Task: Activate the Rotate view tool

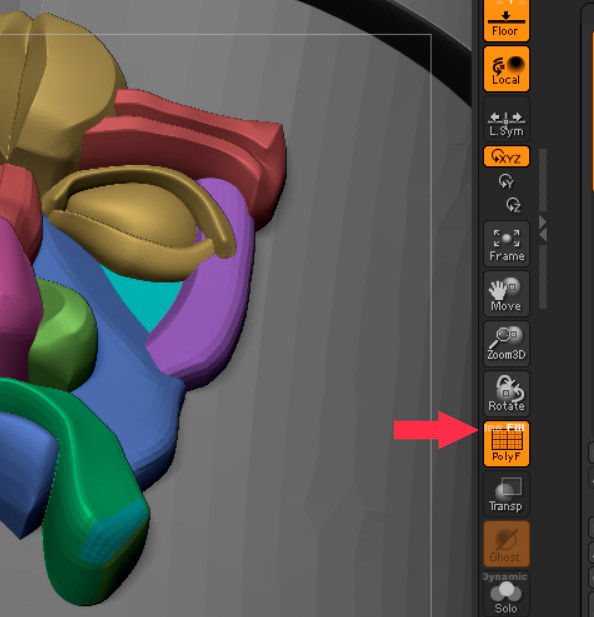Action: [506, 393]
